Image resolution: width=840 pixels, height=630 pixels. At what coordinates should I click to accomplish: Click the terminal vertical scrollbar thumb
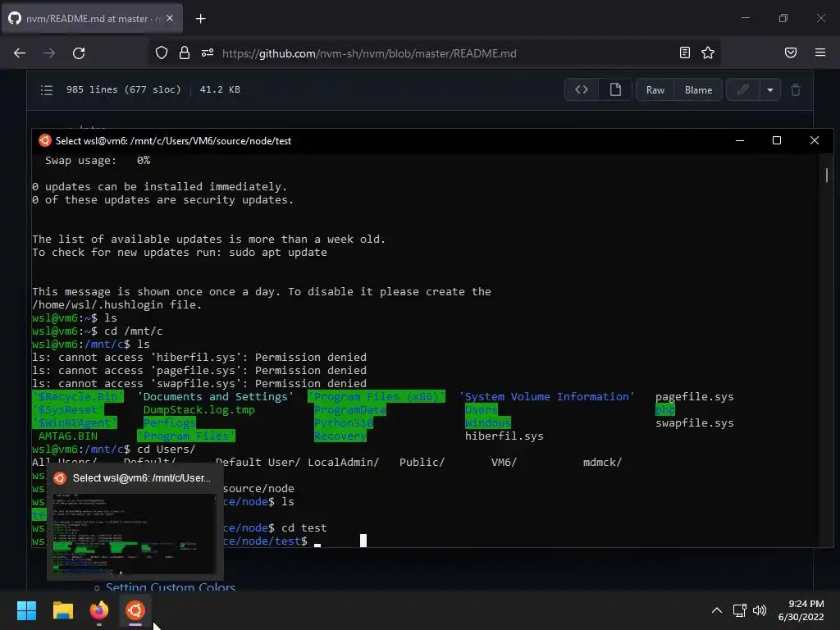827,175
